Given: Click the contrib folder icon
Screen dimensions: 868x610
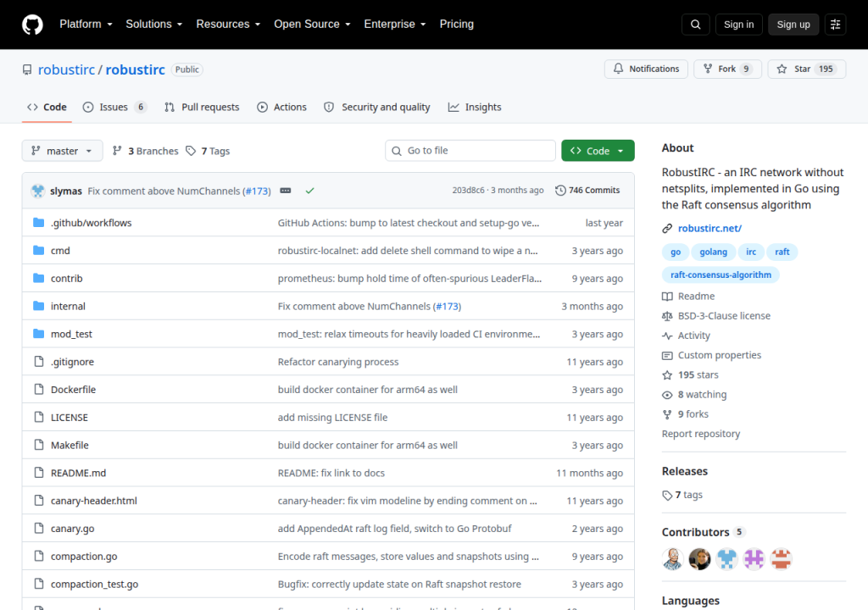Looking at the screenshot, I should pos(38,278).
